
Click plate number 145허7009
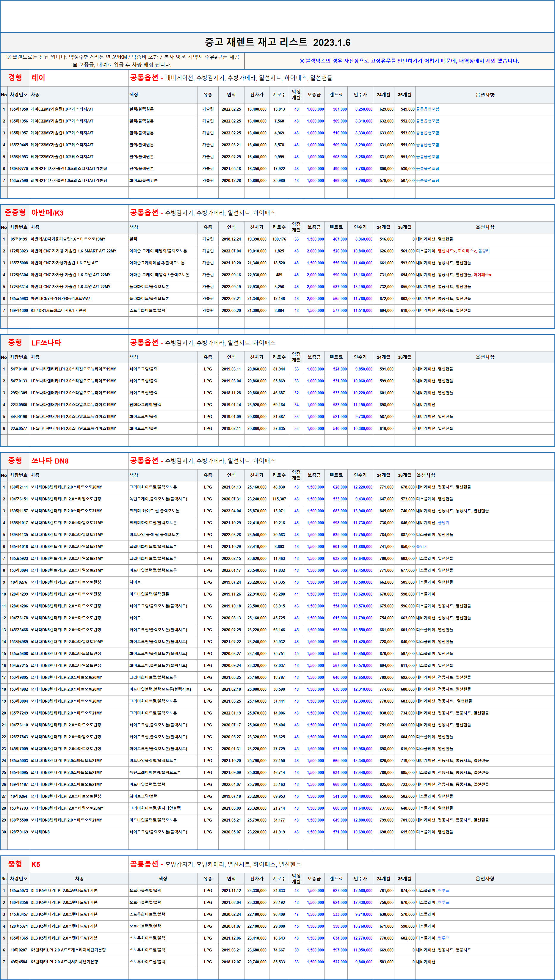pos(19,749)
